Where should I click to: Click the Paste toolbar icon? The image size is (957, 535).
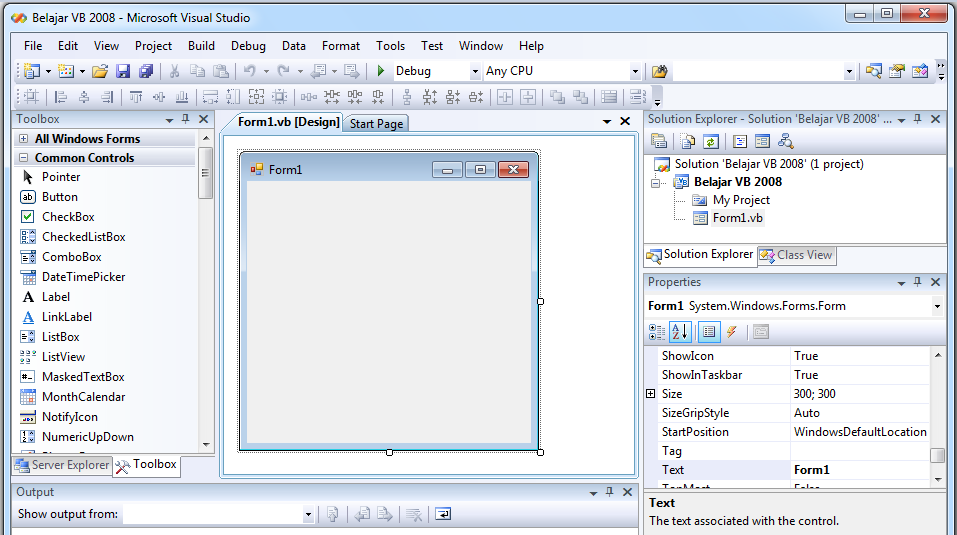click(220, 71)
